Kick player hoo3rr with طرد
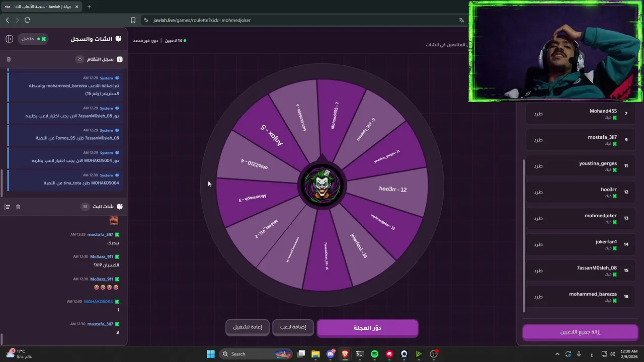 pos(538,192)
